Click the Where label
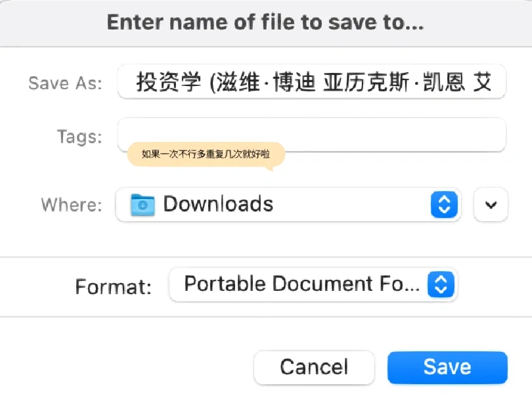This screenshot has height=394, width=532. 72,205
